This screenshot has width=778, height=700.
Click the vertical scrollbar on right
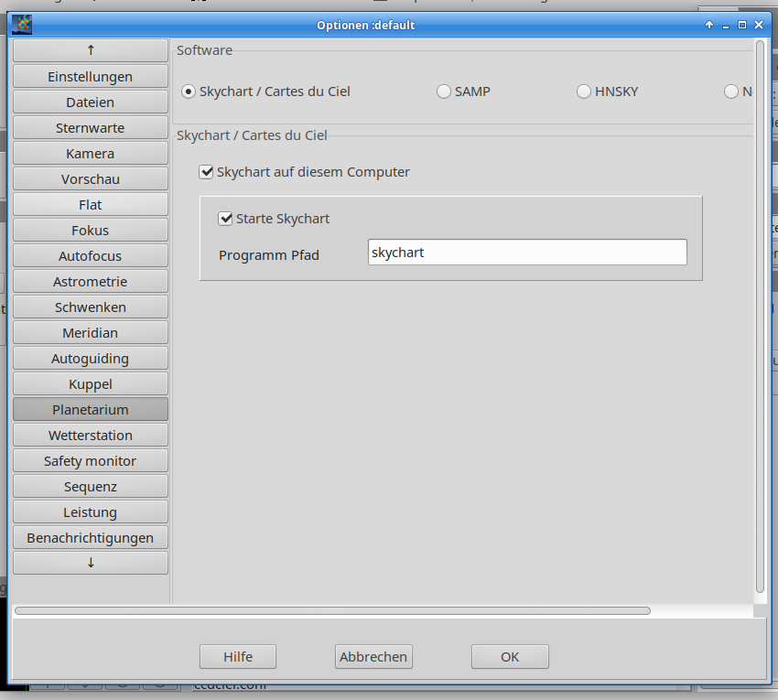(760, 317)
